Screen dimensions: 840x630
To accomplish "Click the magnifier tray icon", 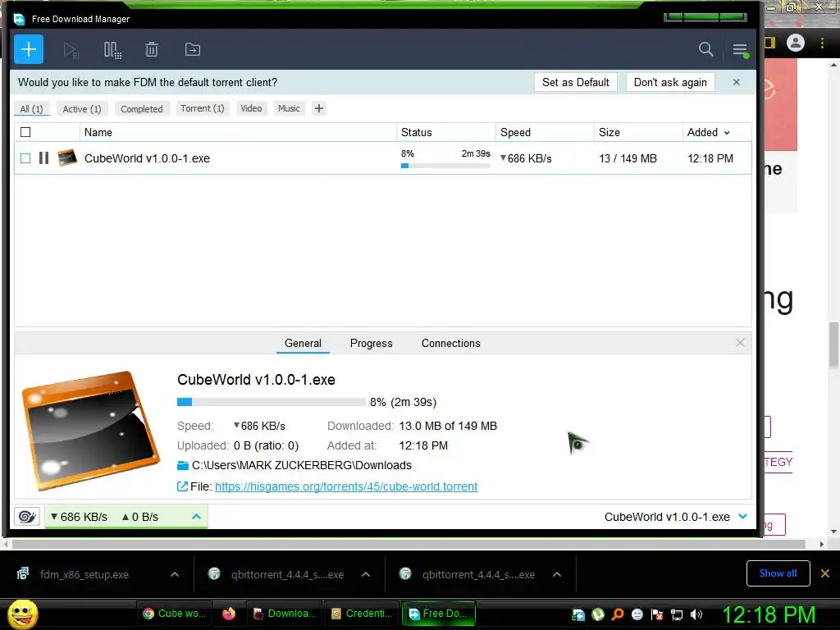I will (x=618, y=614).
